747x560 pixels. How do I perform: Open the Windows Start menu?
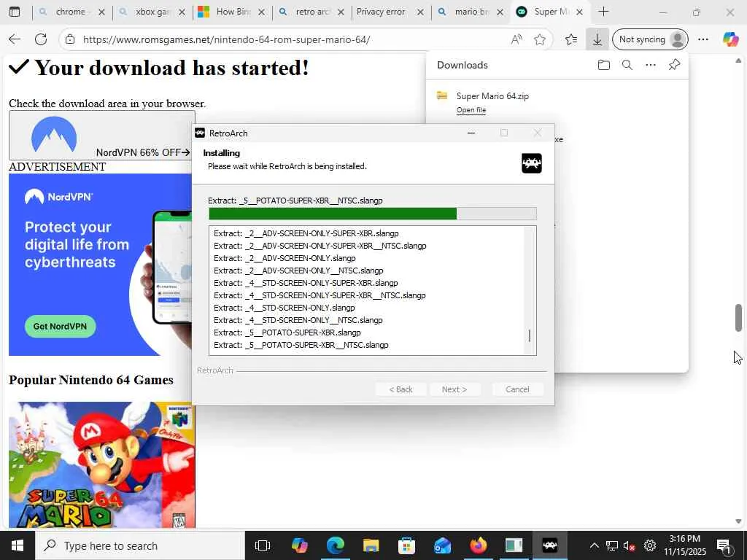[x=18, y=545]
